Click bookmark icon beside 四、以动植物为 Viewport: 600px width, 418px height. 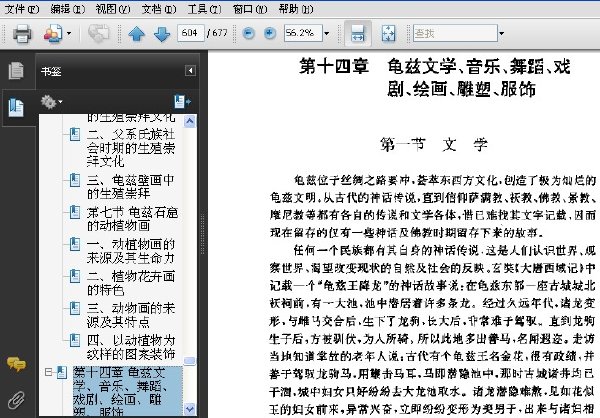point(75,340)
